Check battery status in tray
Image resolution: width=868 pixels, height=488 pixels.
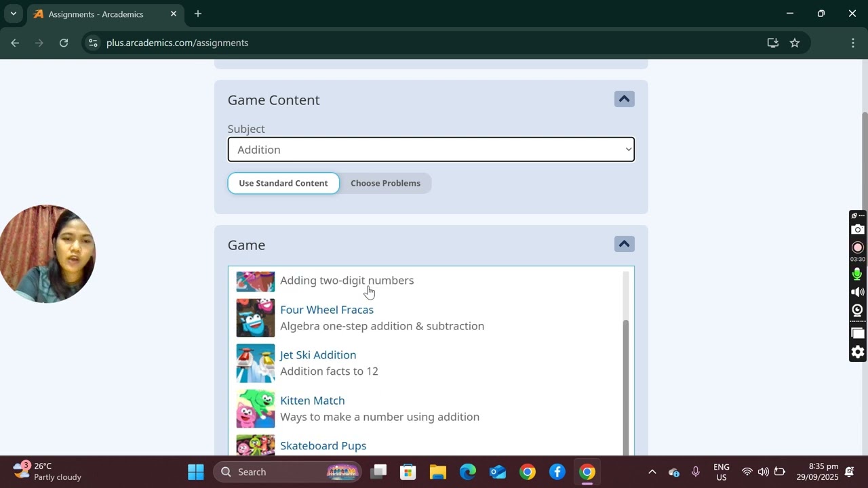pyautogui.click(x=780, y=472)
